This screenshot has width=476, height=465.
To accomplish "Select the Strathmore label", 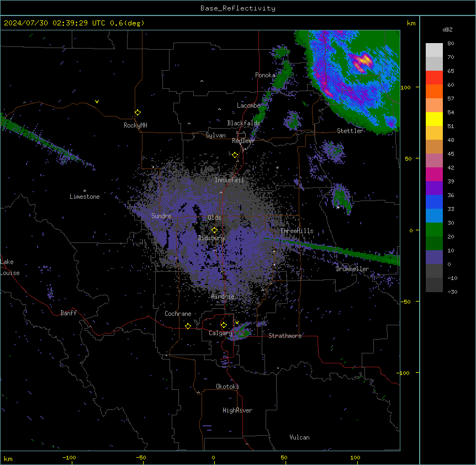I will point(285,336).
